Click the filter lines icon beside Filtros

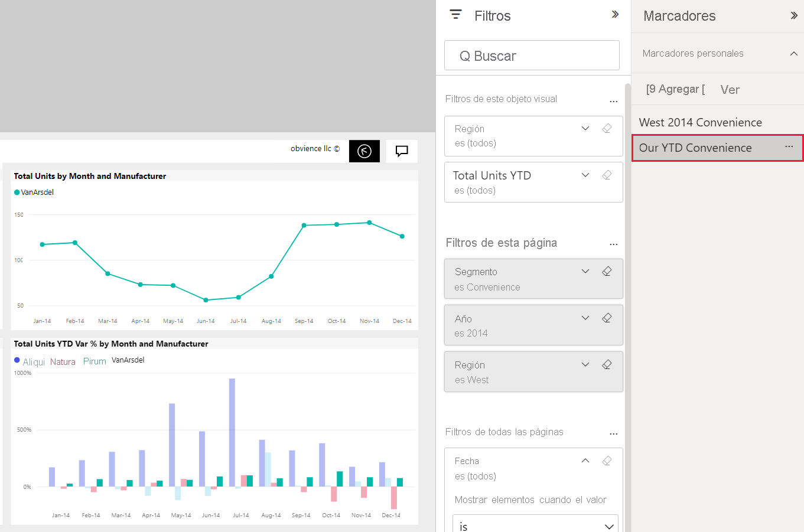(455, 15)
